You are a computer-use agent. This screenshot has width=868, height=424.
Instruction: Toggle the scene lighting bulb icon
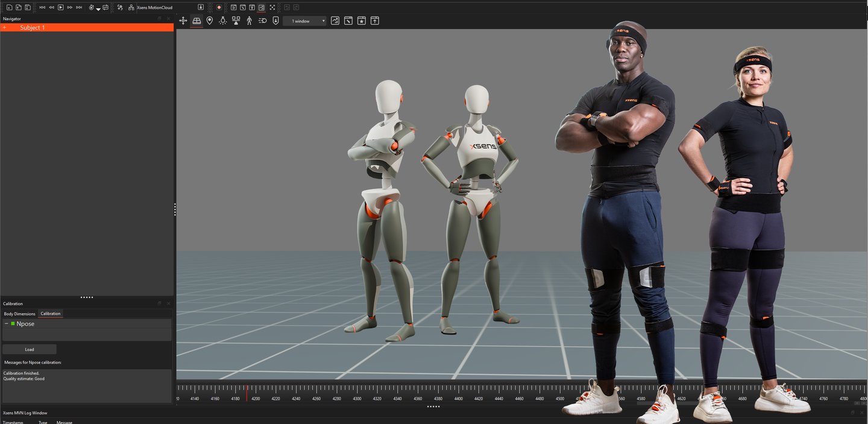tap(222, 21)
